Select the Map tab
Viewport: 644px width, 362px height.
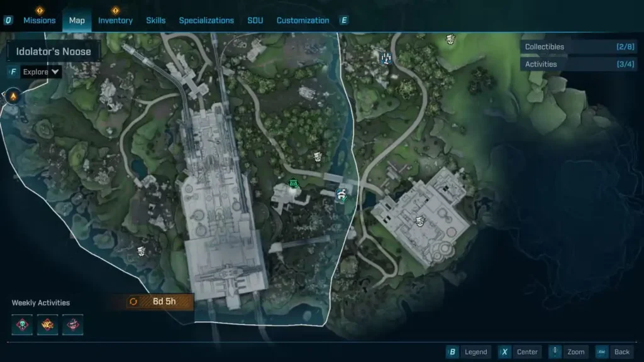tap(77, 21)
